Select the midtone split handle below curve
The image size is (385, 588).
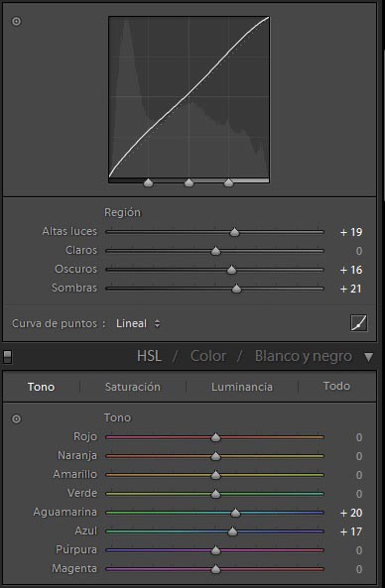point(189,182)
